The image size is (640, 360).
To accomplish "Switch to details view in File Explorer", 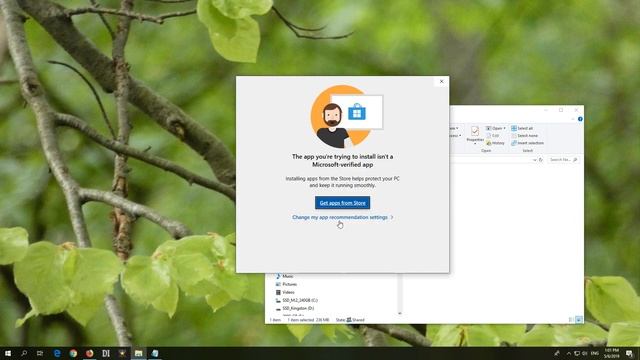I will coord(571,320).
